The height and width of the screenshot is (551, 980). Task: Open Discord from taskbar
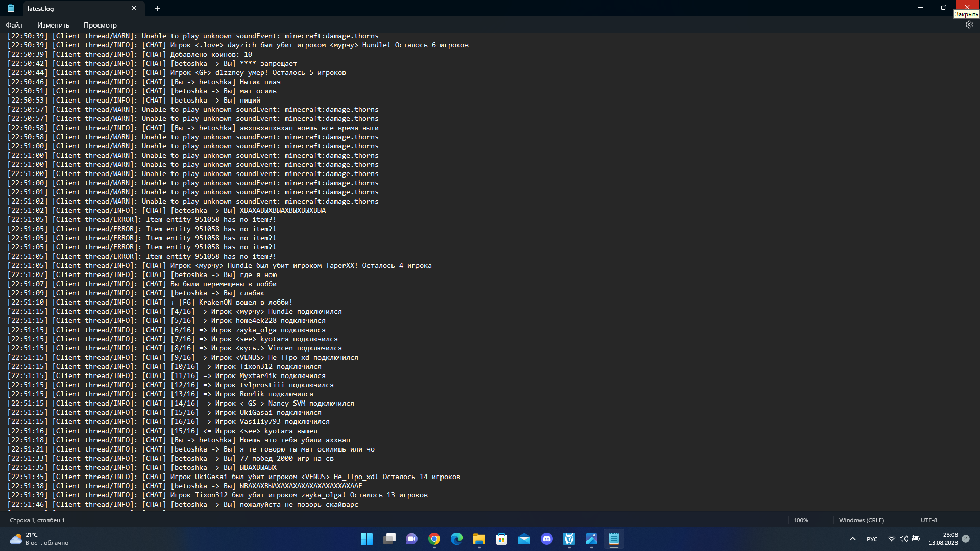click(547, 539)
